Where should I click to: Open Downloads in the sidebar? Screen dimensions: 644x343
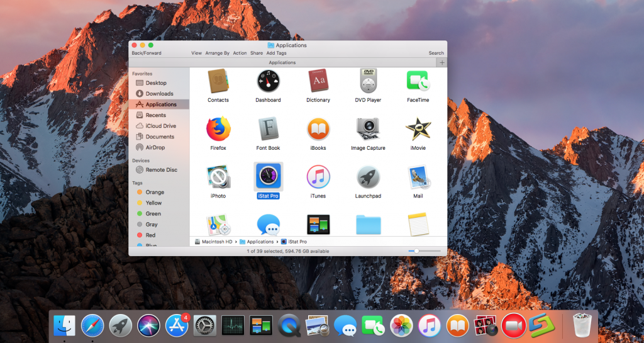pyautogui.click(x=159, y=94)
